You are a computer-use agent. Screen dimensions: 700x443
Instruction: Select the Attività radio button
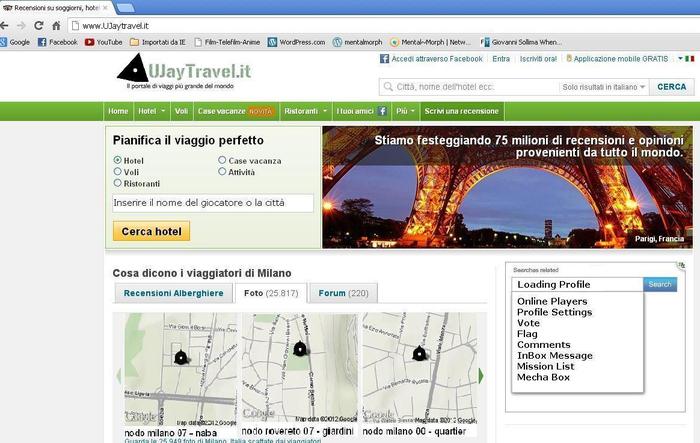[x=222, y=171]
